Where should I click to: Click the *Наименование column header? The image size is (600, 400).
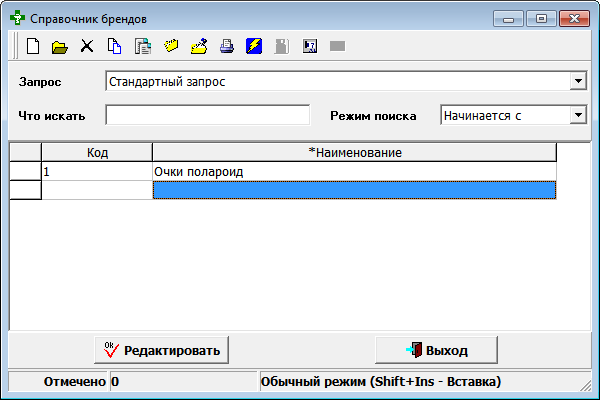point(355,152)
